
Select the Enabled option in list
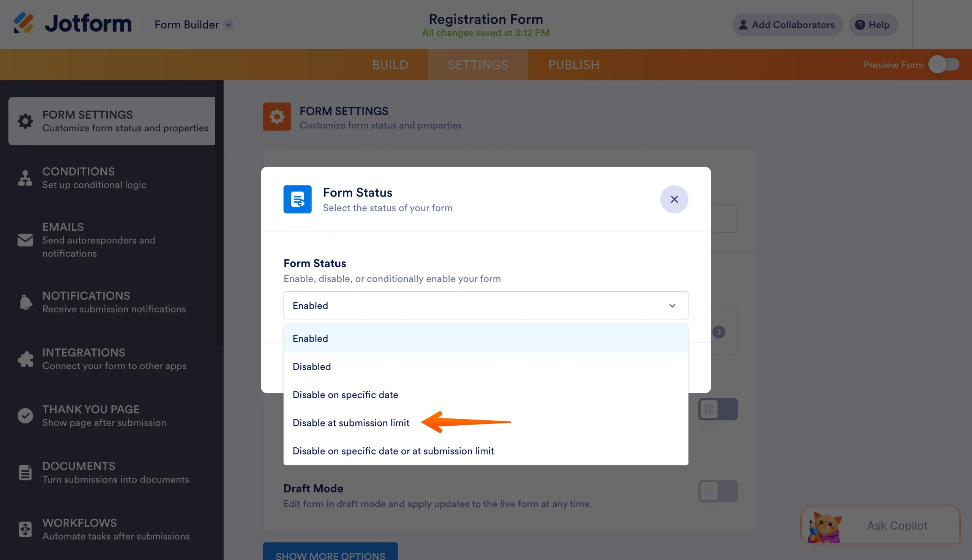point(486,338)
